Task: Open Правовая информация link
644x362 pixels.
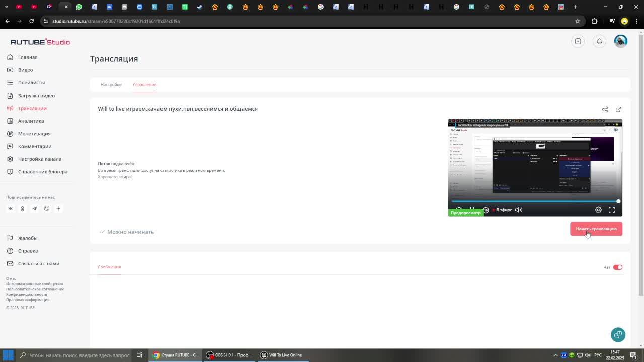Action: 28,300
